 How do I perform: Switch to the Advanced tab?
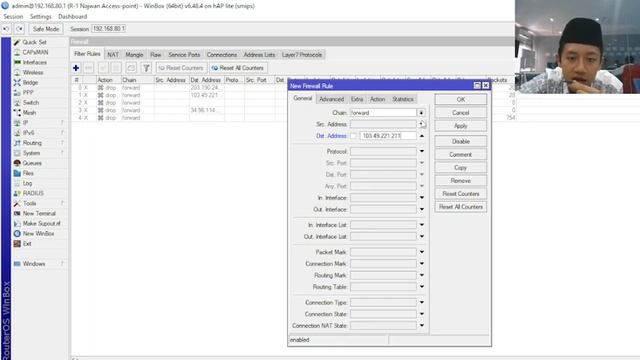pyautogui.click(x=331, y=99)
